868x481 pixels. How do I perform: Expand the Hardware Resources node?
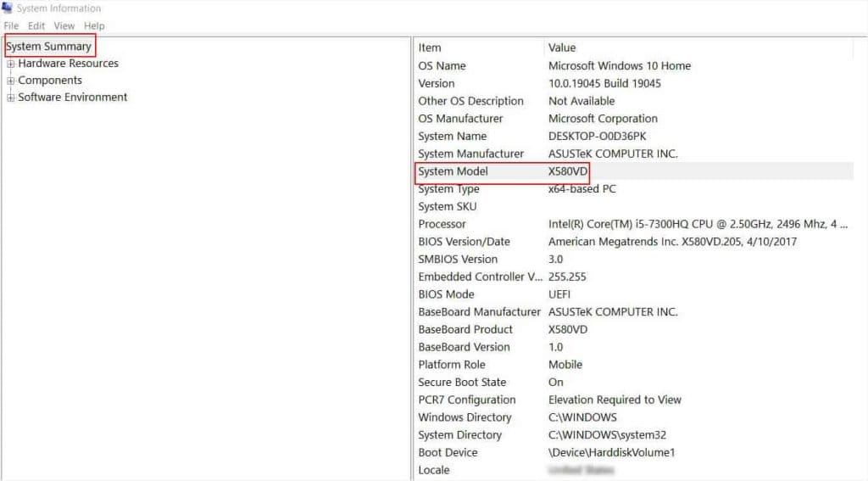tap(11, 64)
